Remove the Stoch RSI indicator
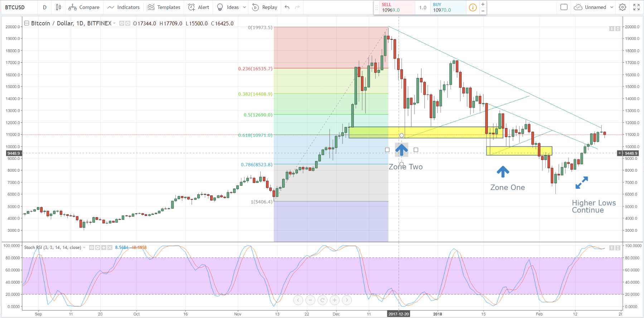 pyautogui.click(x=110, y=248)
